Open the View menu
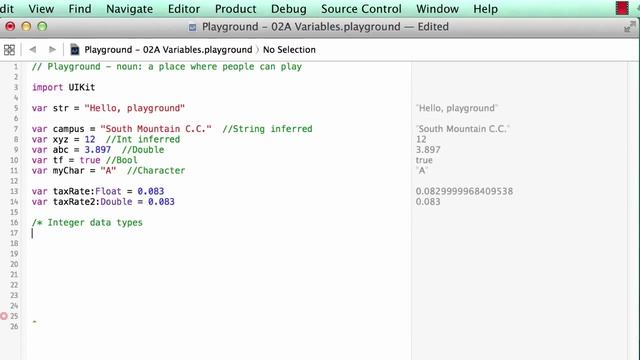Image resolution: width=640 pixels, height=360 pixels. [x=41, y=9]
